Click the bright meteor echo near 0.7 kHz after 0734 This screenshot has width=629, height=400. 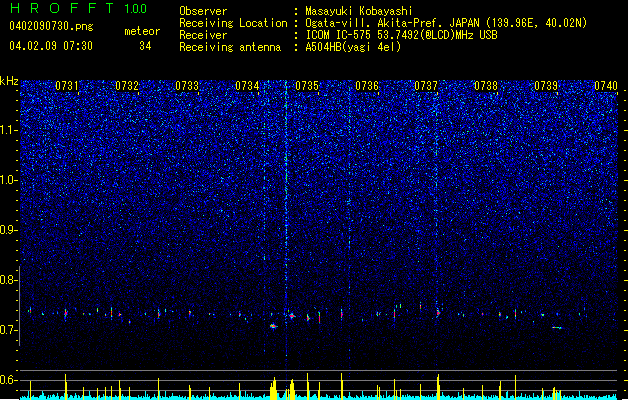(273, 326)
